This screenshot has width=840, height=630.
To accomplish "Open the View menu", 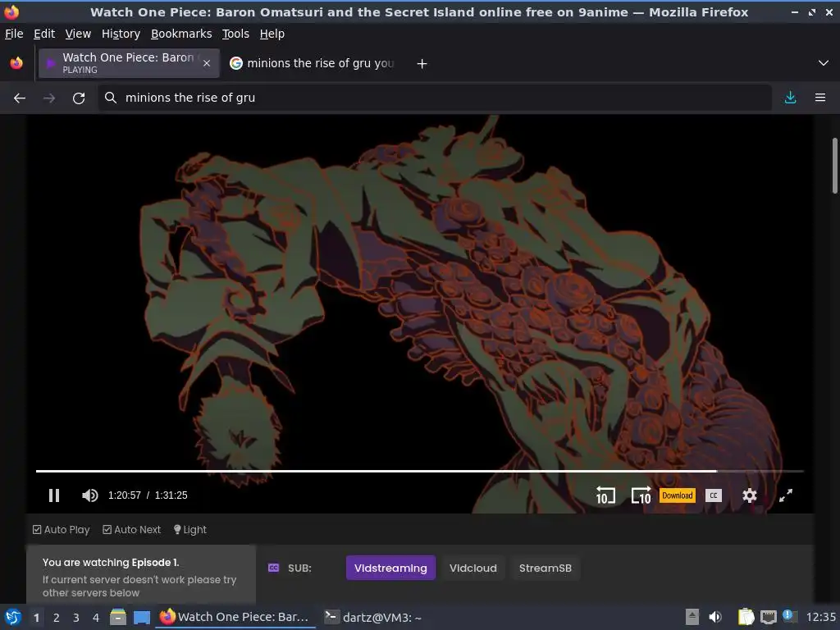I will pos(78,34).
